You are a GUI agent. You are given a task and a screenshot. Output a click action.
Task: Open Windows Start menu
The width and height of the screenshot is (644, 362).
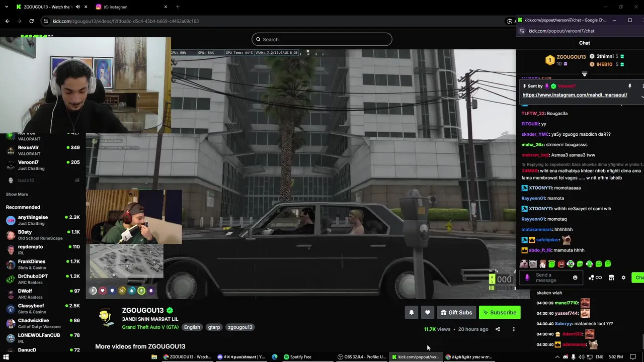point(6,357)
